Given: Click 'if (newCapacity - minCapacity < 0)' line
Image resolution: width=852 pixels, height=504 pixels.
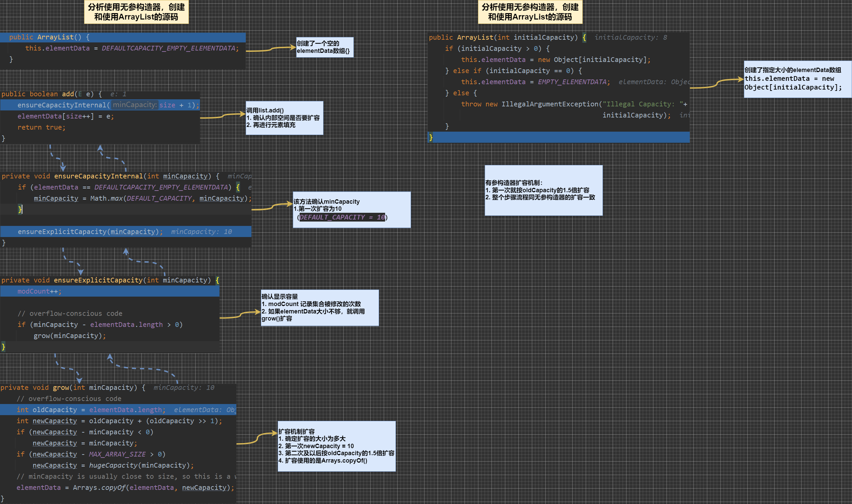Looking at the screenshot, I should [85, 432].
